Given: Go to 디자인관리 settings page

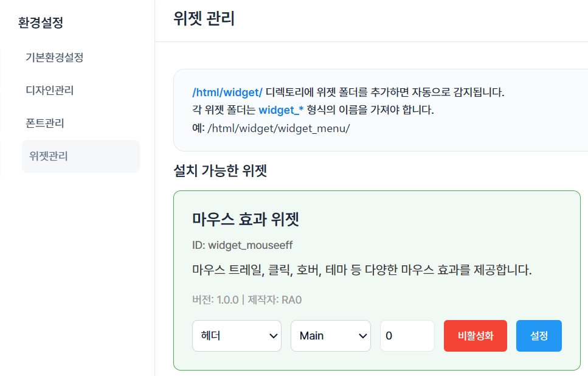Looking at the screenshot, I should pyautogui.click(x=49, y=91).
